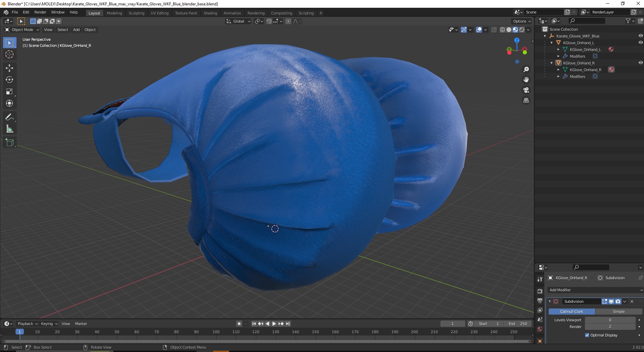Select the Catmull-Clark subdivision type
The height and width of the screenshot is (352, 644).
(x=572, y=312)
